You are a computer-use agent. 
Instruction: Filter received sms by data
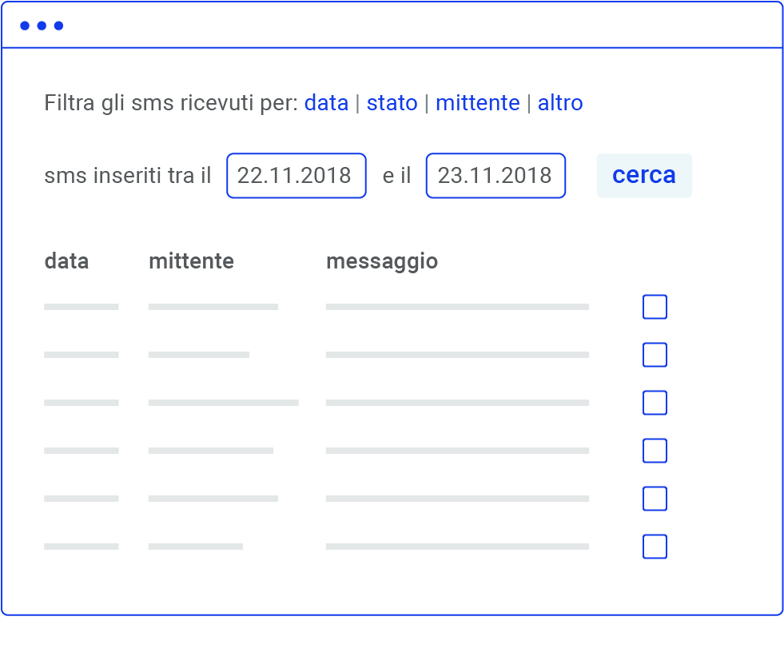(326, 103)
